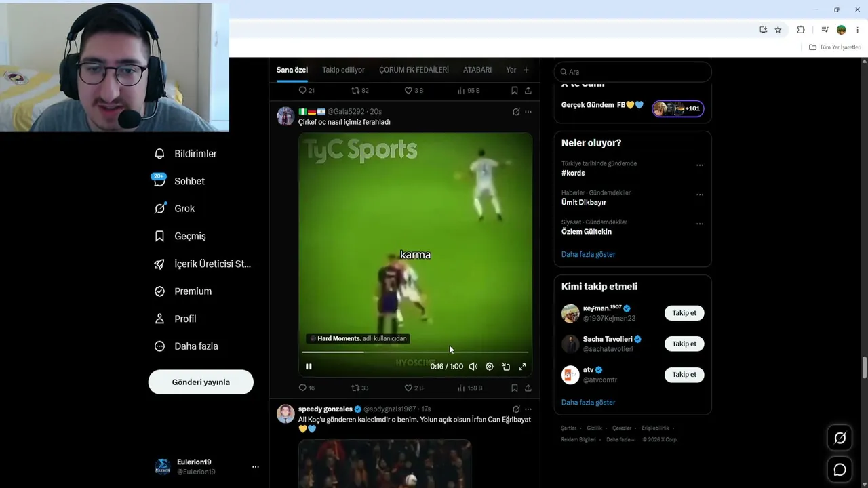Open Grok actions on speedy gonzales' post
868x488 pixels.
[516, 409]
